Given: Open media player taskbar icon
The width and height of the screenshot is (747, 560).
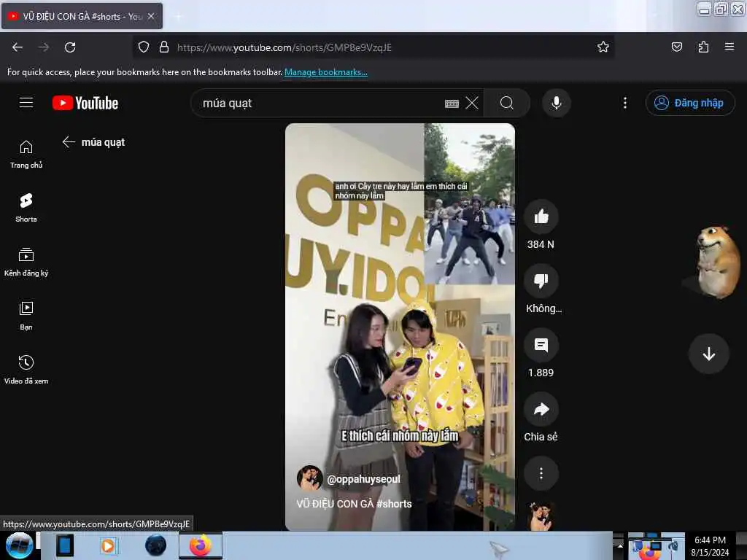Looking at the screenshot, I should (x=108, y=545).
